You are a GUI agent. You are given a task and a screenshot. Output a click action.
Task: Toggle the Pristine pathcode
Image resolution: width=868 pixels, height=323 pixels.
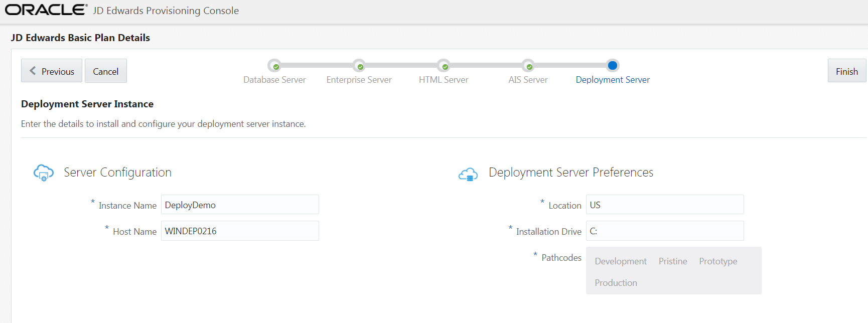click(x=673, y=261)
